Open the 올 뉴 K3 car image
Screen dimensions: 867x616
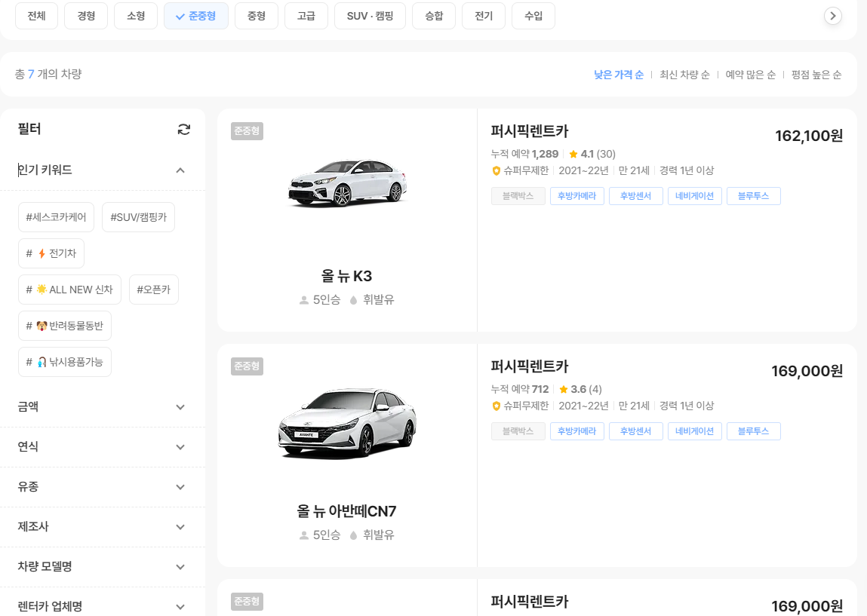pos(347,183)
